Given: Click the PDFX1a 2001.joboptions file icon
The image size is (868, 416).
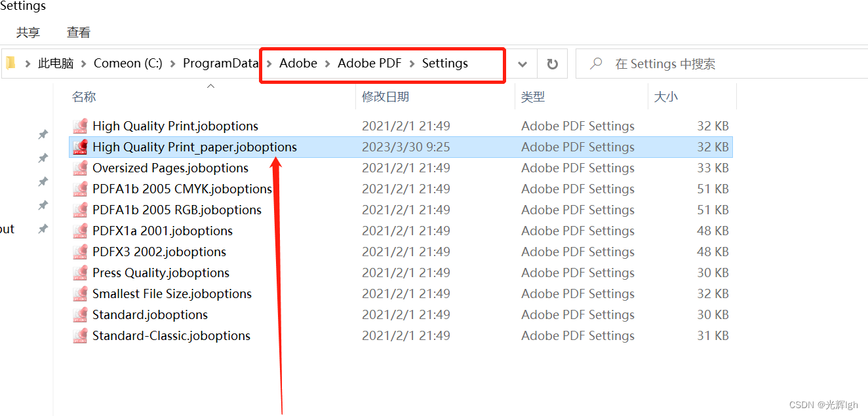Looking at the screenshot, I should [81, 231].
